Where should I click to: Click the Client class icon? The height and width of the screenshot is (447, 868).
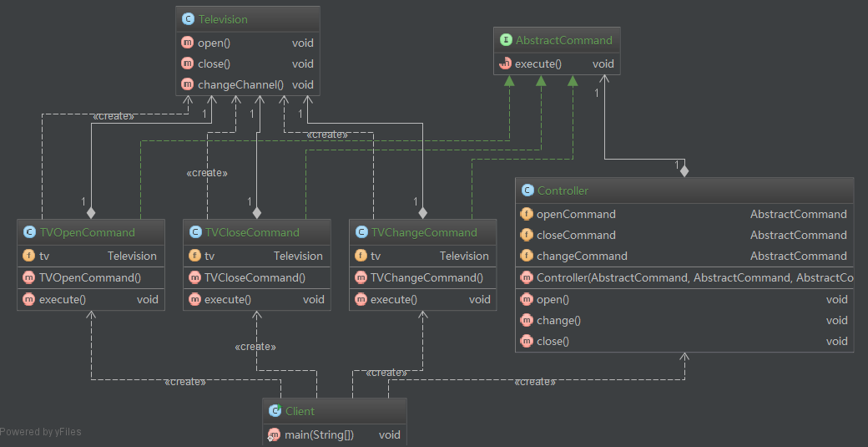[275, 411]
